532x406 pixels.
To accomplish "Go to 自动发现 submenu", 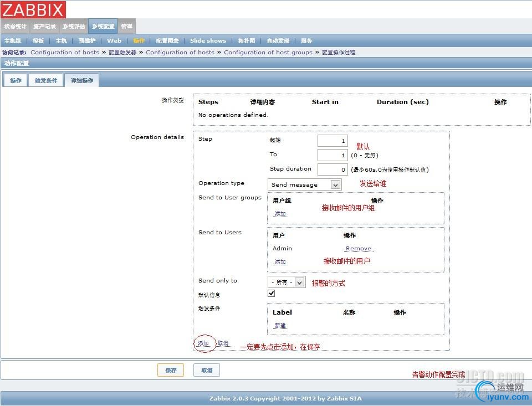I will click(278, 40).
